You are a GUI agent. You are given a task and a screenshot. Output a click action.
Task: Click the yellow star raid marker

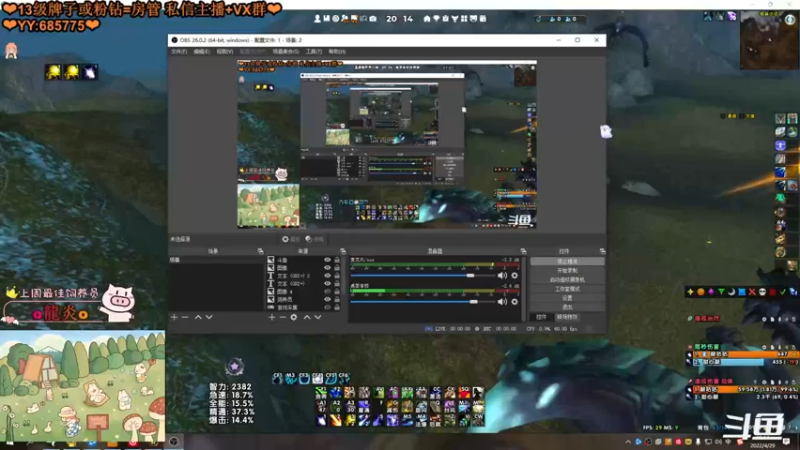[690, 292]
